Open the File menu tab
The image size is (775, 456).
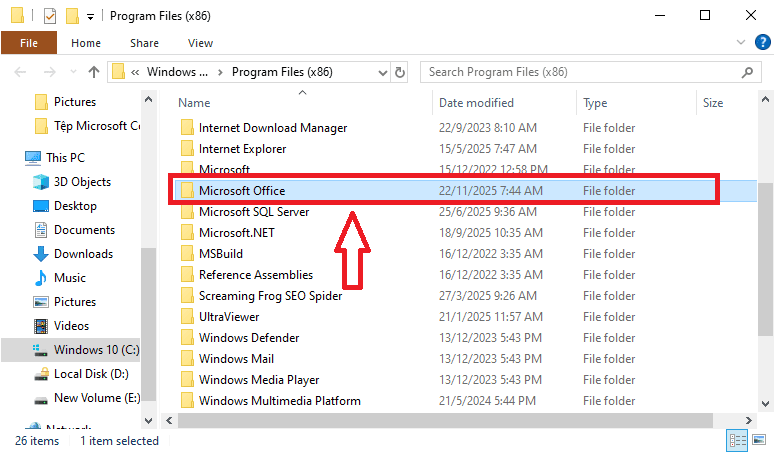(x=29, y=43)
